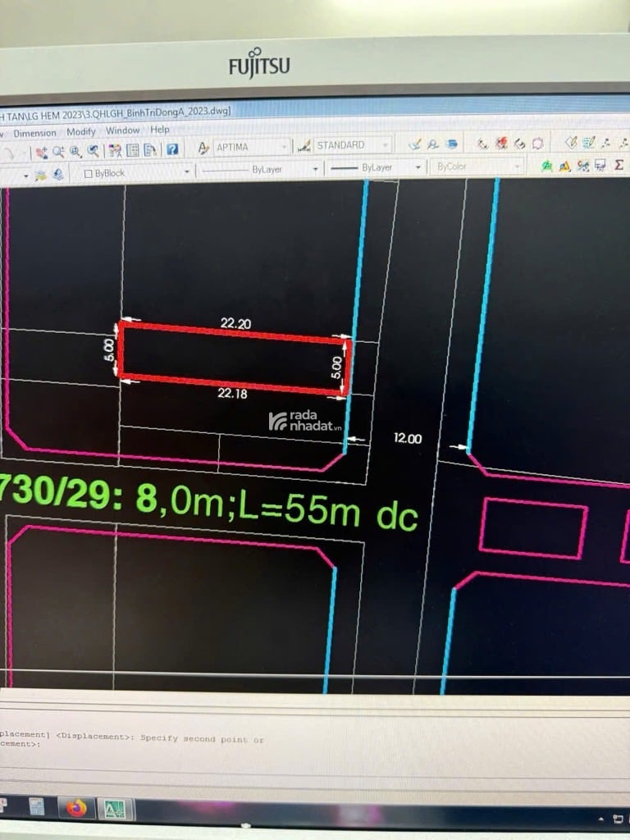Image resolution: width=630 pixels, height=840 pixels.
Task: Select the left 5.00 dimension text
Action: [x=109, y=349]
